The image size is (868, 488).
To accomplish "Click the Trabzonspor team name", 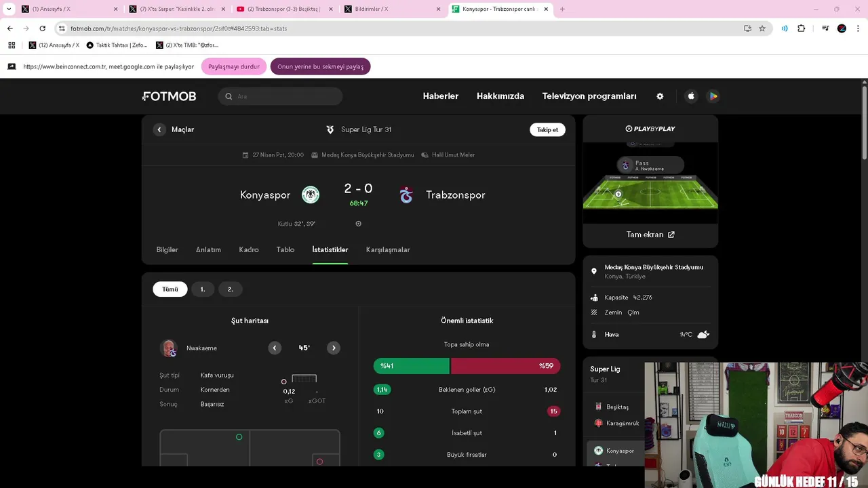I will point(456,195).
